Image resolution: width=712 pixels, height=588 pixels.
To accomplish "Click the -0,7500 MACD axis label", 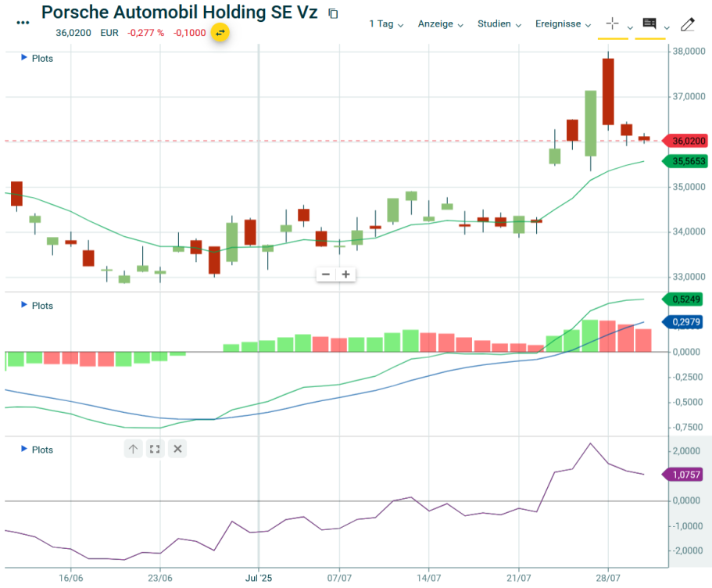I will tap(686, 427).
